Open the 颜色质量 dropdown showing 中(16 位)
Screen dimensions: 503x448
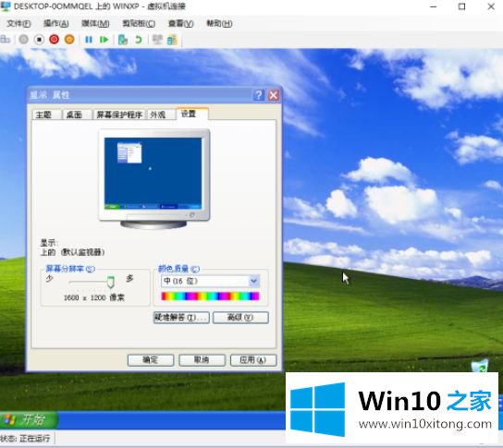(210, 282)
